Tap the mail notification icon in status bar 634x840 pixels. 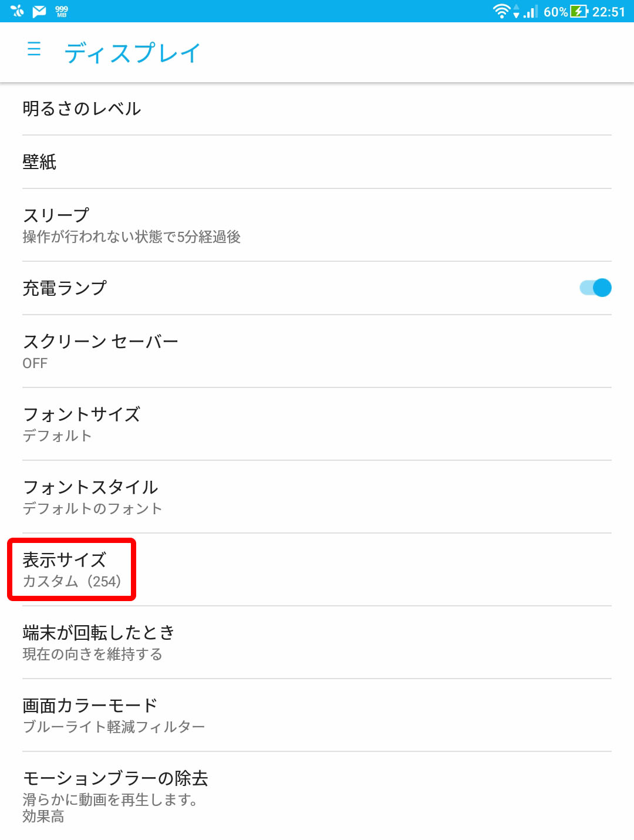[39, 11]
